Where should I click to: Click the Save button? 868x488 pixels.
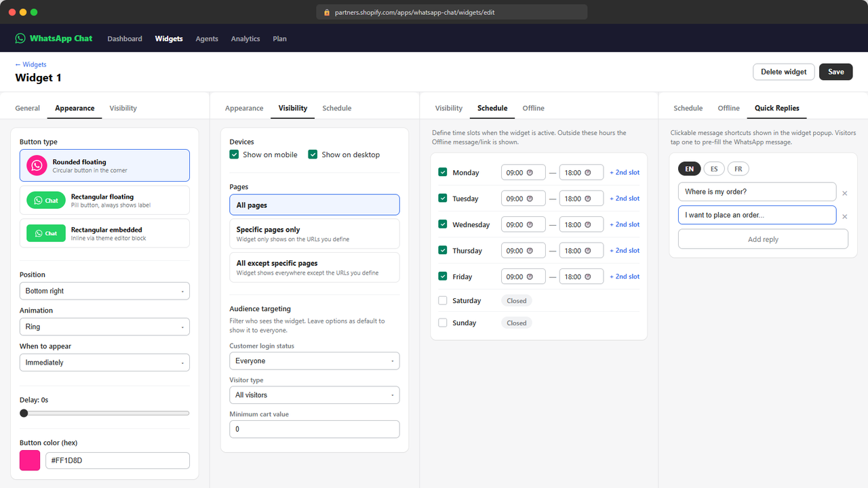(x=836, y=72)
